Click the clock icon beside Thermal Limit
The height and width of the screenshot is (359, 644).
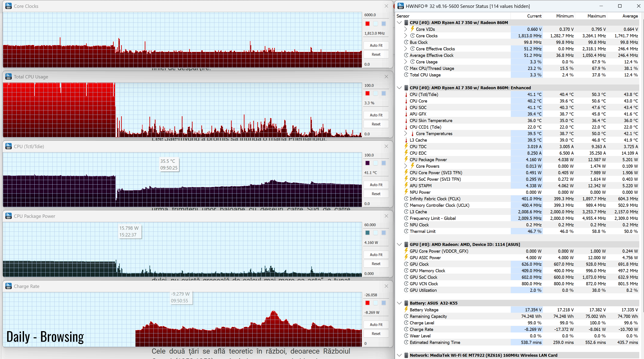pyautogui.click(x=406, y=231)
